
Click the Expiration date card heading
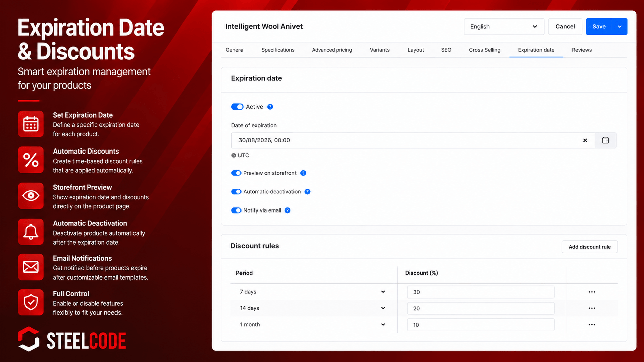coord(257,78)
